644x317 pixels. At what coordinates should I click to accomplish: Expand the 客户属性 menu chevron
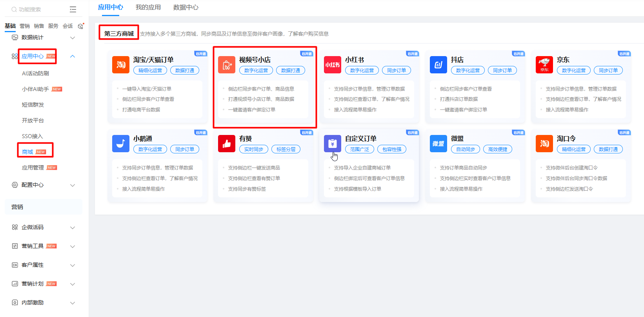(73, 265)
